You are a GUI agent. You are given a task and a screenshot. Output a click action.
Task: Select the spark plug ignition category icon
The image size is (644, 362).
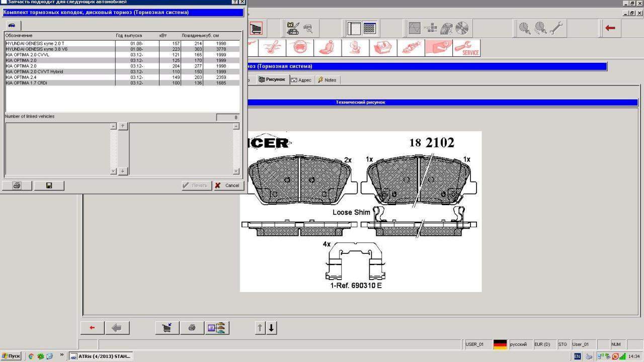pyautogui.click(x=411, y=48)
